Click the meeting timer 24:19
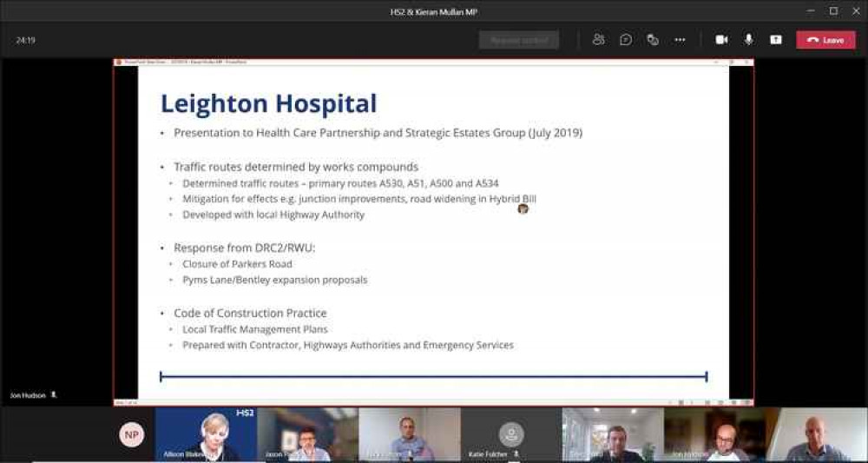The height and width of the screenshot is (463, 868). pos(25,41)
